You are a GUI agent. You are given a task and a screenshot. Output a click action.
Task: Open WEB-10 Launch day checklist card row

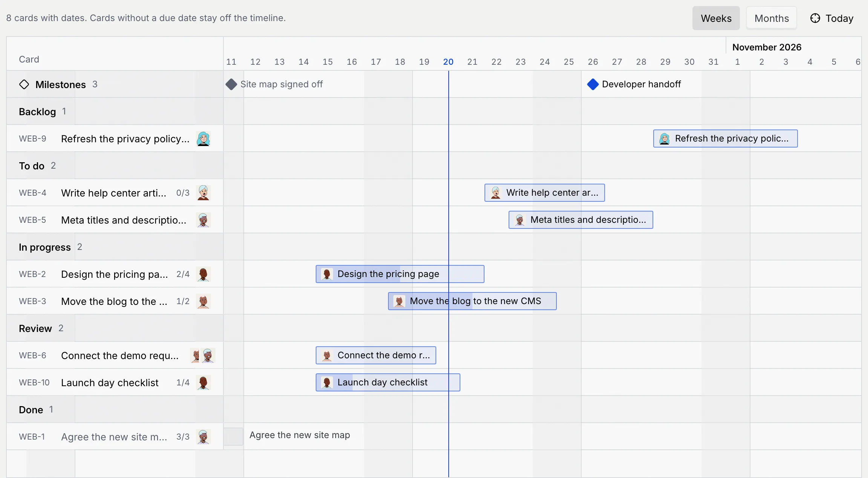[115, 382]
